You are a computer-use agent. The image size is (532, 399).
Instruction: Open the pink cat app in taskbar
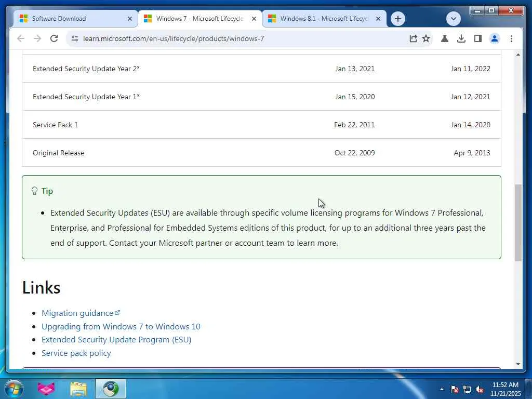click(x=46, y=389)
